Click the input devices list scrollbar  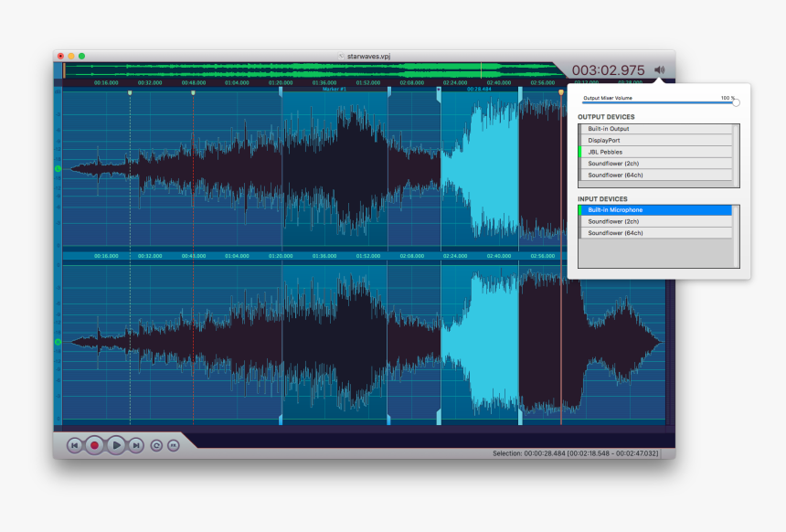[736, 236]
